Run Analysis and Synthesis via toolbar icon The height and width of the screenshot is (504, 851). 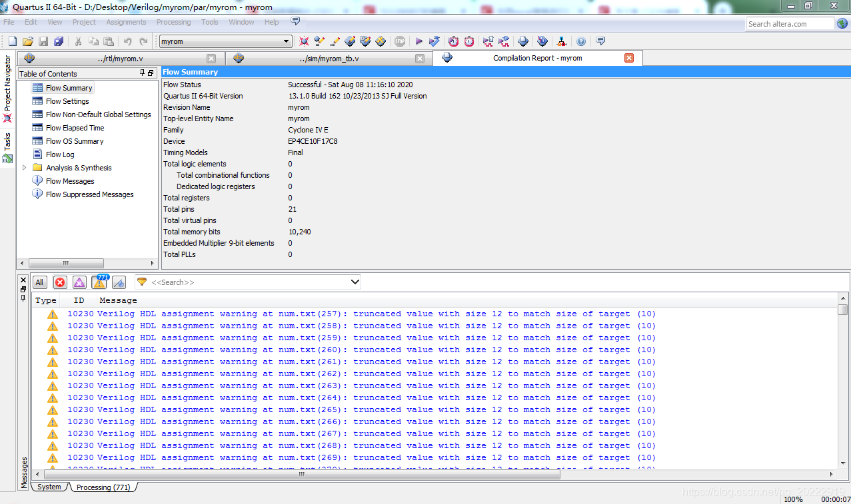point(434,41)
